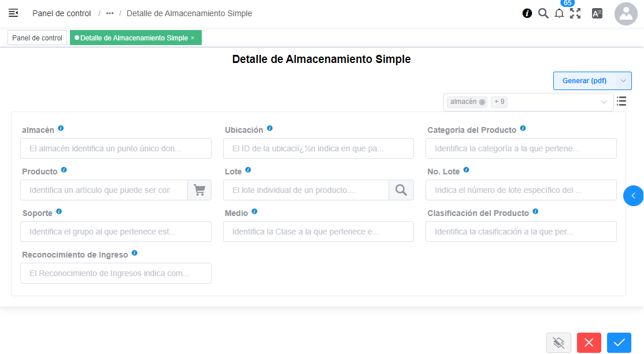
Task: Click the field list icon beside the filter
Action: click(x=621, y=101)
